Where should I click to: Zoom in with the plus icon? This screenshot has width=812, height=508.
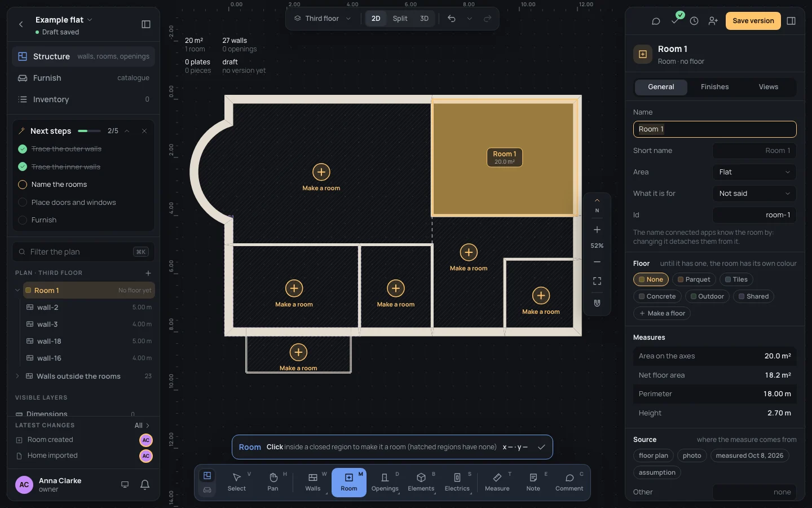click(x=597, y=230)
